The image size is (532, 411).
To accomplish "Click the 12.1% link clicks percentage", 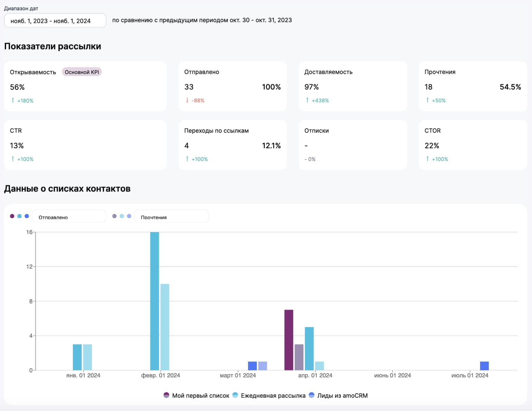I will tap(271, 146).
